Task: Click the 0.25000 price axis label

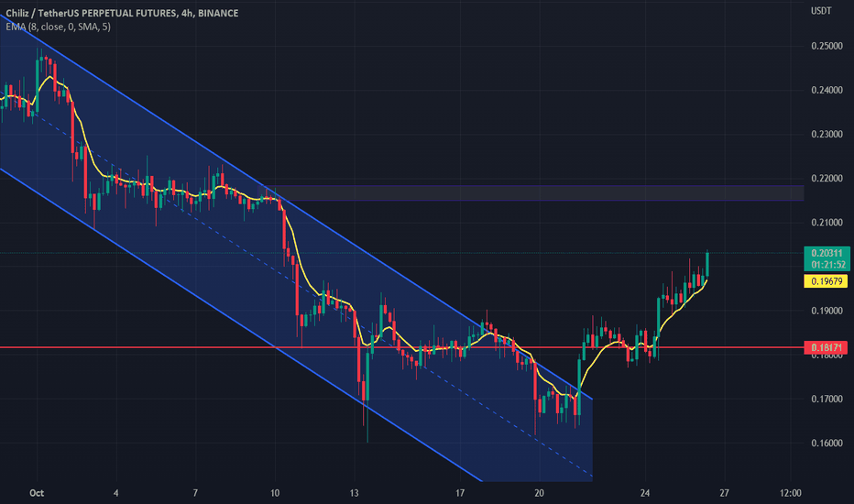Action: 827,47
